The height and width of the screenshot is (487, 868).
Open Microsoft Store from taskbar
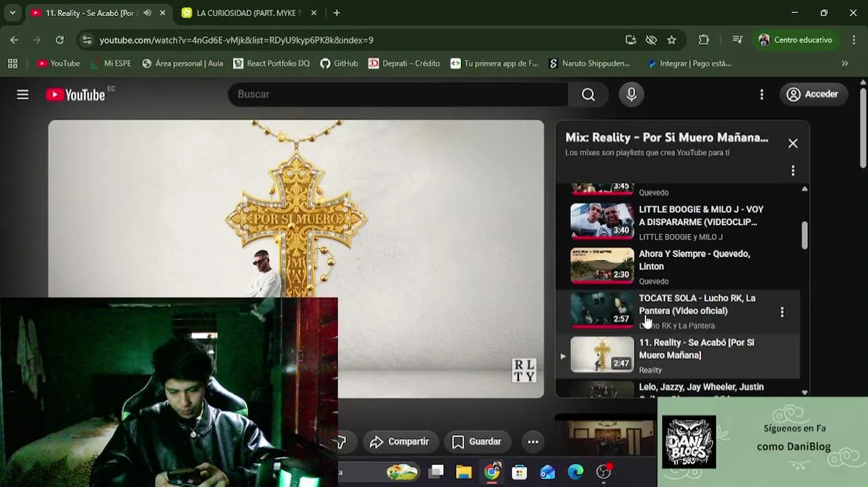tap(519, 471)
